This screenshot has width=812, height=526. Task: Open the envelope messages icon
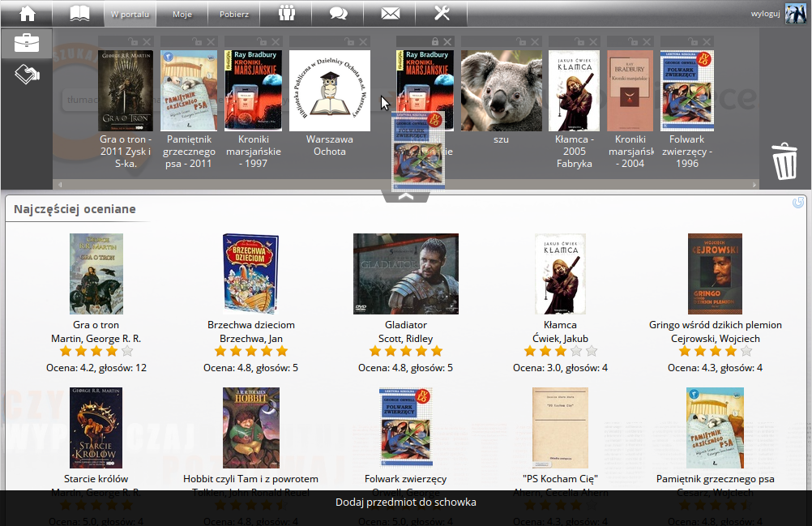click(391, 13)
